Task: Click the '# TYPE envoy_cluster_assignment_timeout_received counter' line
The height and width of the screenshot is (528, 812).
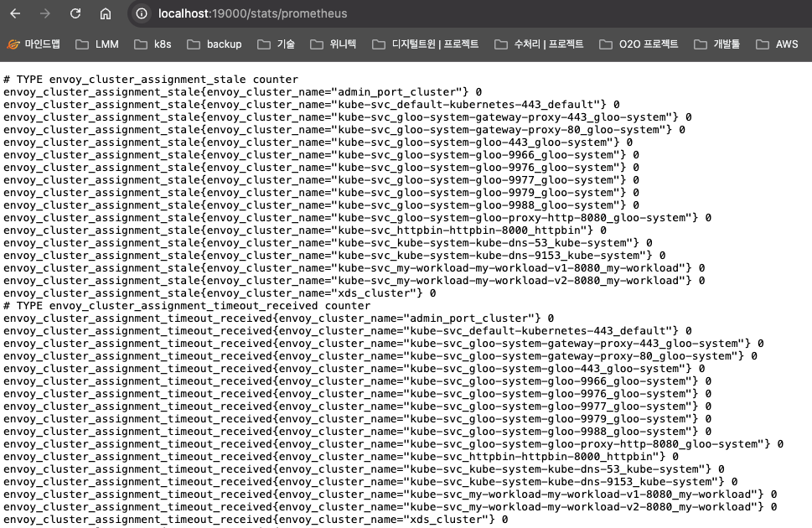Action: pyautogui.click(x=187, y=306)
